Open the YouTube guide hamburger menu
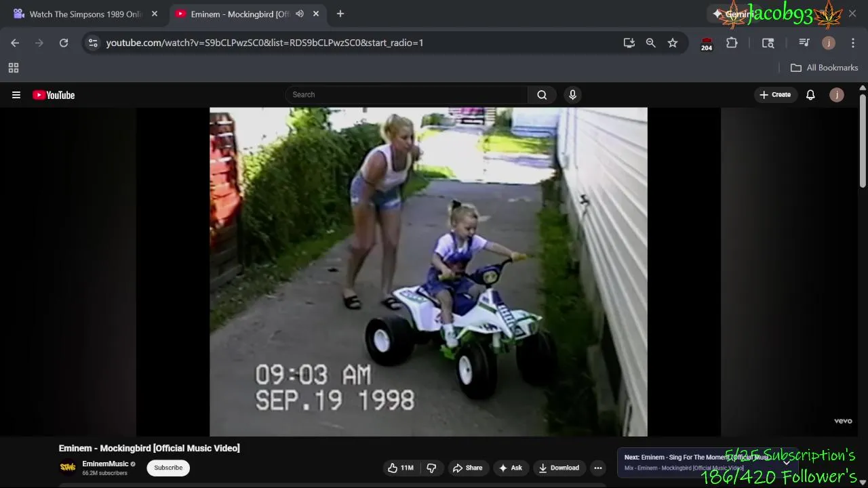This screenshot has width=868, height=488. [x=16, y=95]
